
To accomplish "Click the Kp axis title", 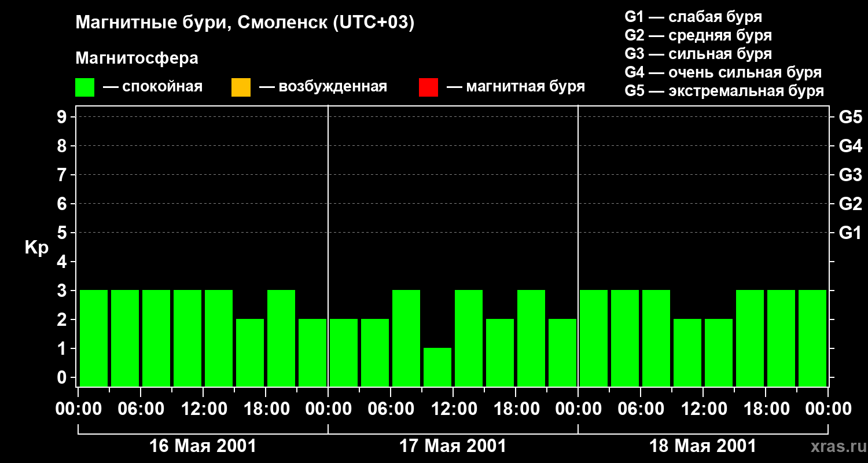I will point(36,248).
